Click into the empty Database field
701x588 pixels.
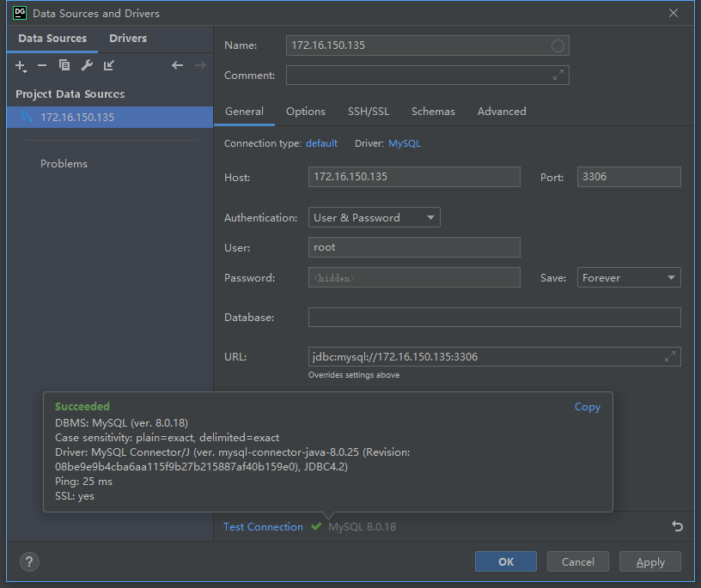click(495, 318)
